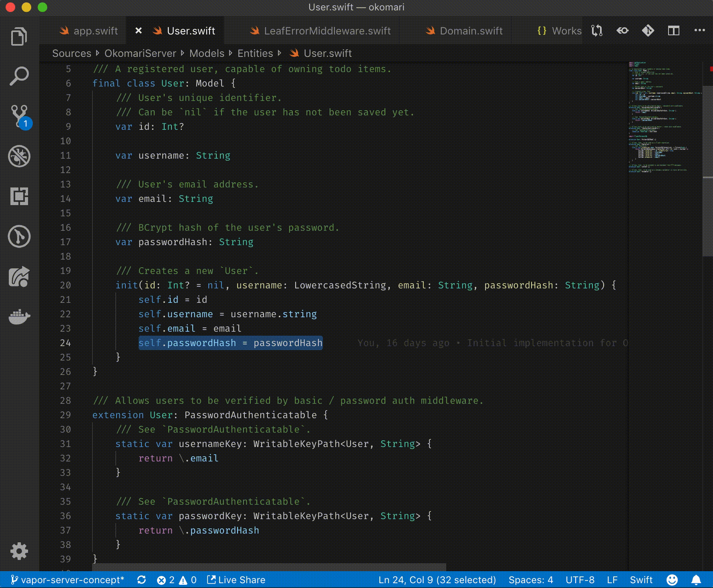Click the compare changes icon in editor toolbar
The height and width of the screenshot is (588, 713).
[x=597, y=31]
